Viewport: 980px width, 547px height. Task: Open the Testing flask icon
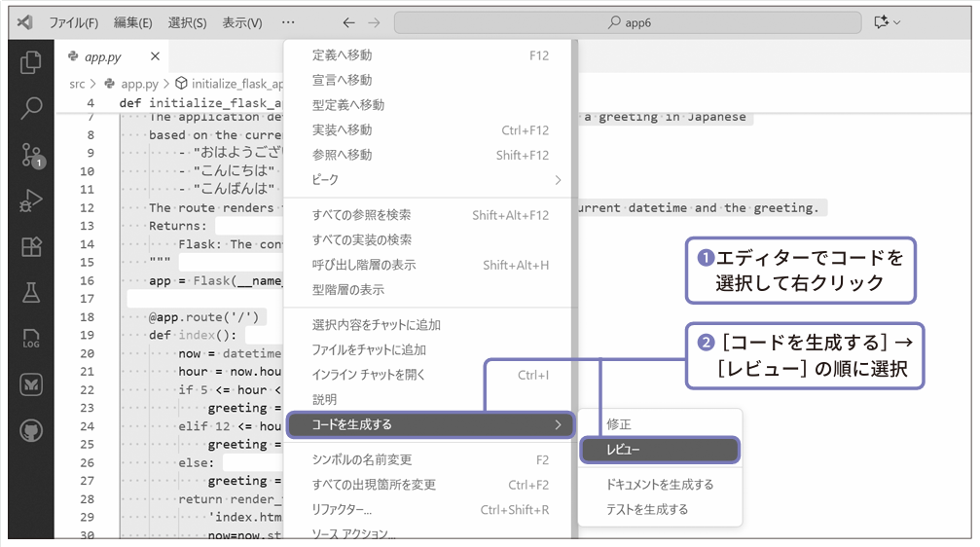[x=30, y=292]
